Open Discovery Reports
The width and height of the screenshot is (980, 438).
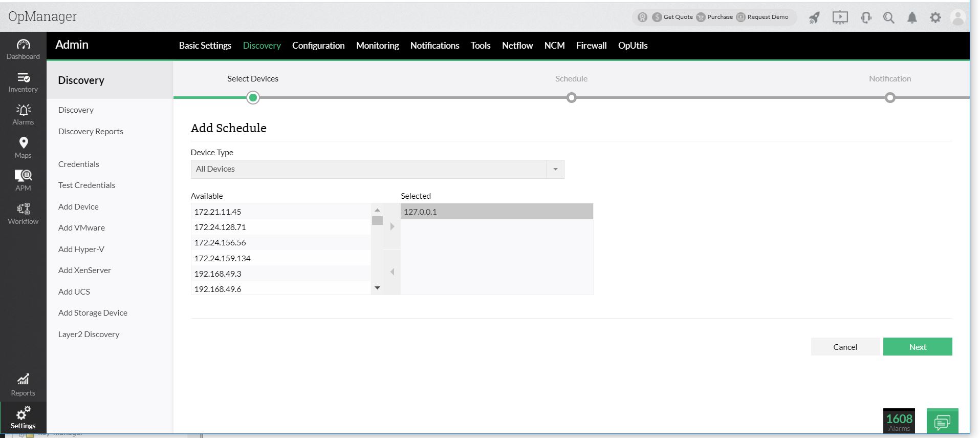pyautogui.click(x=91, y=131)
